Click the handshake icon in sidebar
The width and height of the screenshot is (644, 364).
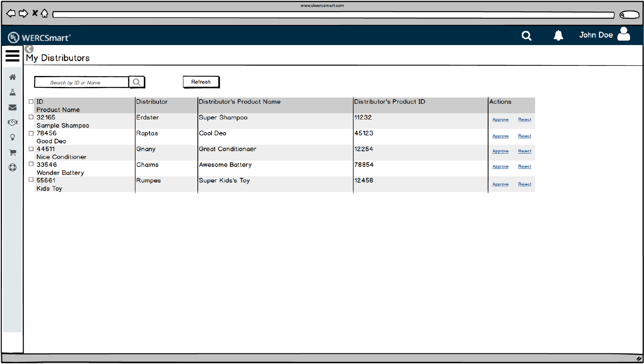pos(13,123)
